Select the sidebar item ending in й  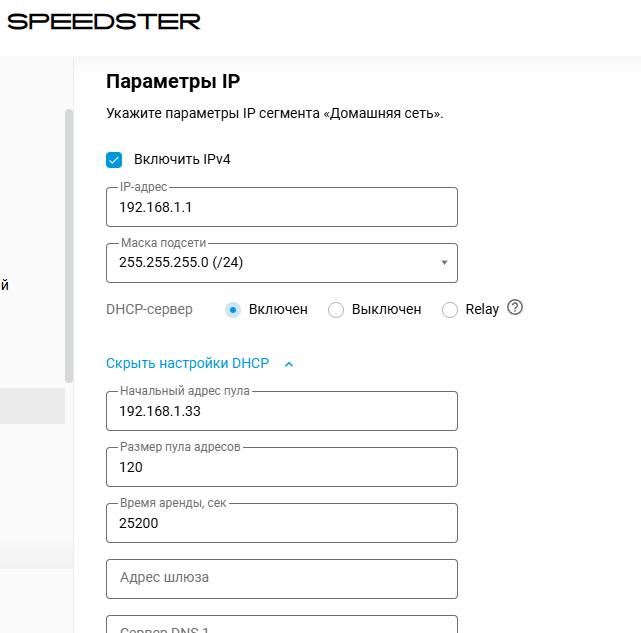[x=4, y=285]
